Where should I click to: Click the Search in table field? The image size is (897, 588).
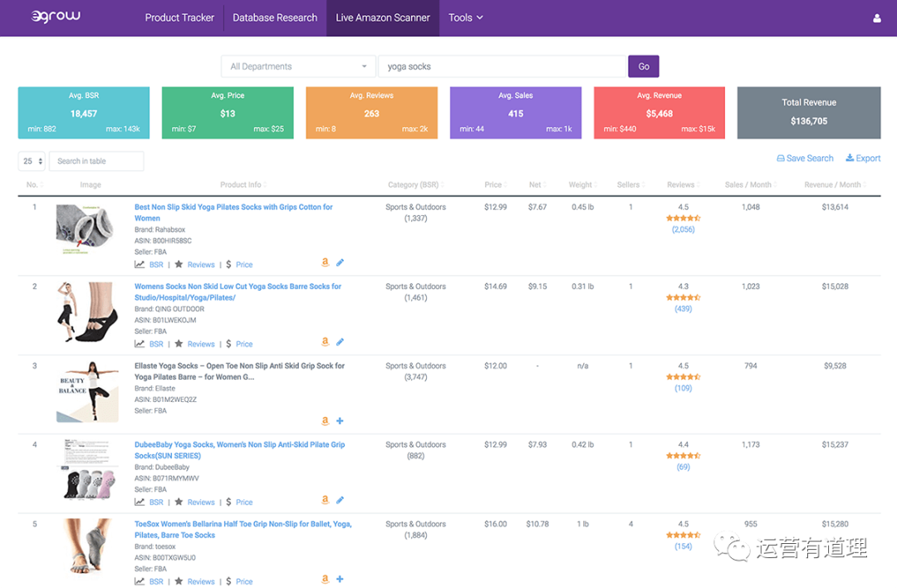click(x=96, y=161)
